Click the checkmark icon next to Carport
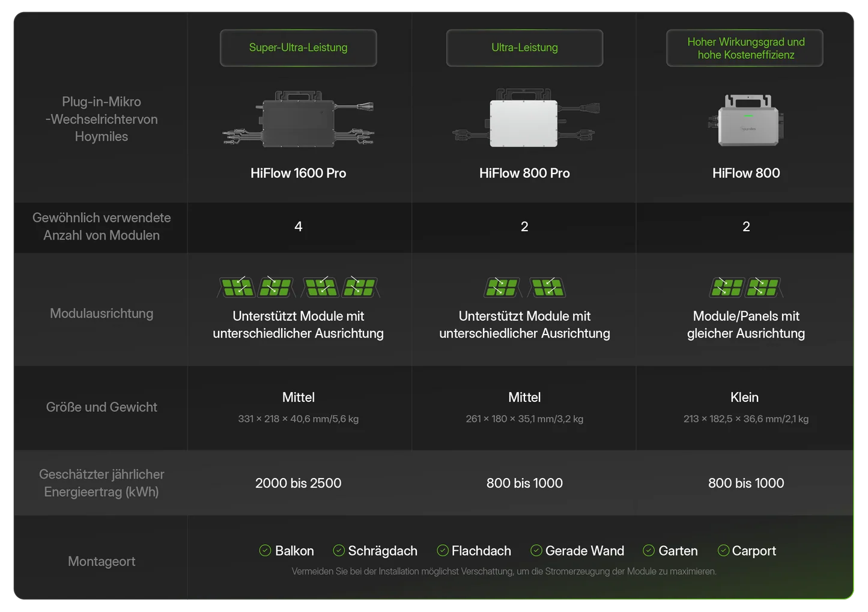 723,550
